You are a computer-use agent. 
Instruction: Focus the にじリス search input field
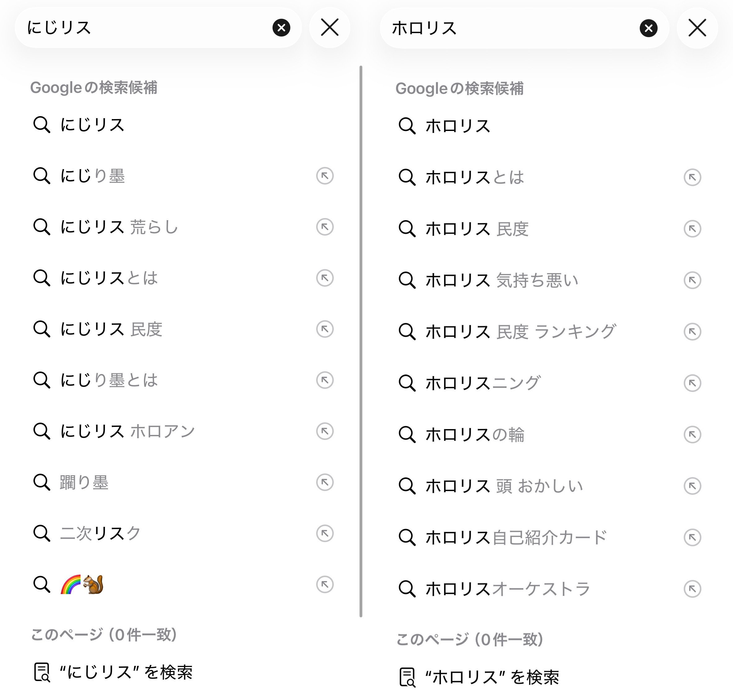149,28
